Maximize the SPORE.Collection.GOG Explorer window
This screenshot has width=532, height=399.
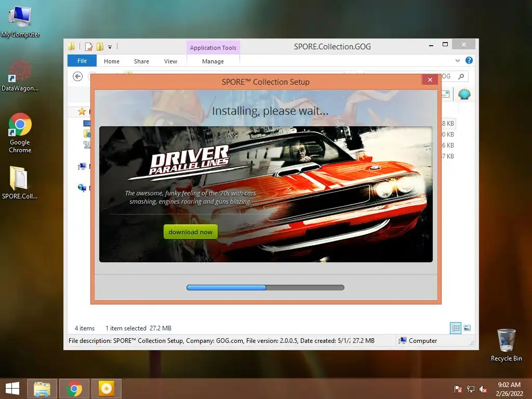[445, 45]
